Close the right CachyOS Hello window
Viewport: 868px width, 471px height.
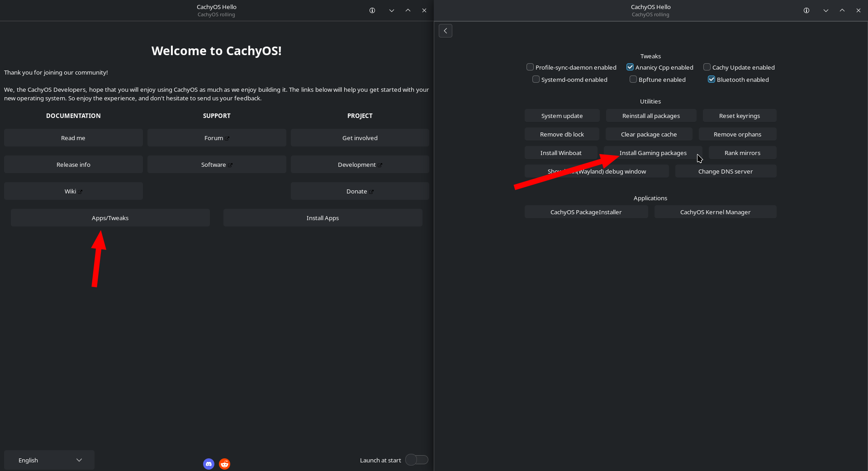859,10
